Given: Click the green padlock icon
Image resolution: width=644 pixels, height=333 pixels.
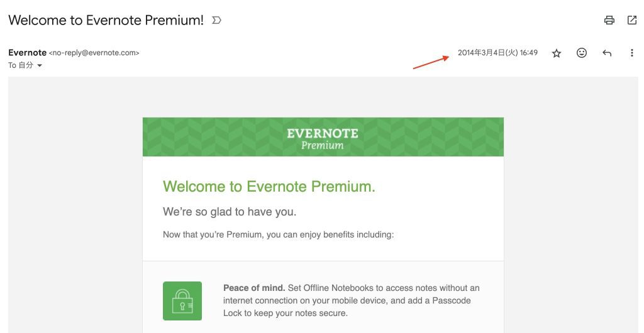Looking at the screenshot, I should click(182, 300).
